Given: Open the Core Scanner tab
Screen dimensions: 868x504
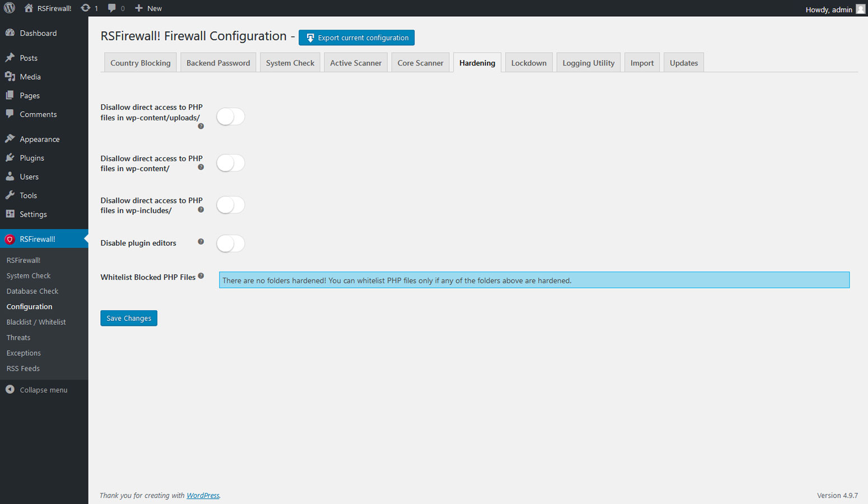Looking at the screenshot, I should click(x=421, y=63).
